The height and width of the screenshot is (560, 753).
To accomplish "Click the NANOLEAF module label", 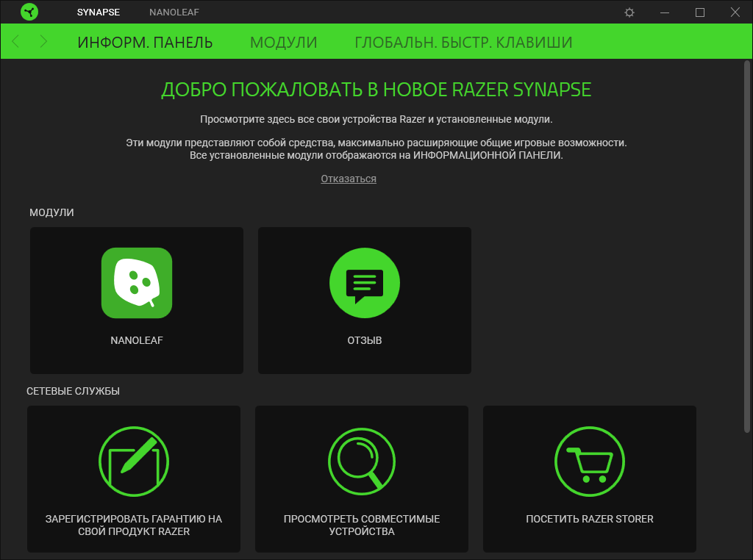I will pos(137,340).
